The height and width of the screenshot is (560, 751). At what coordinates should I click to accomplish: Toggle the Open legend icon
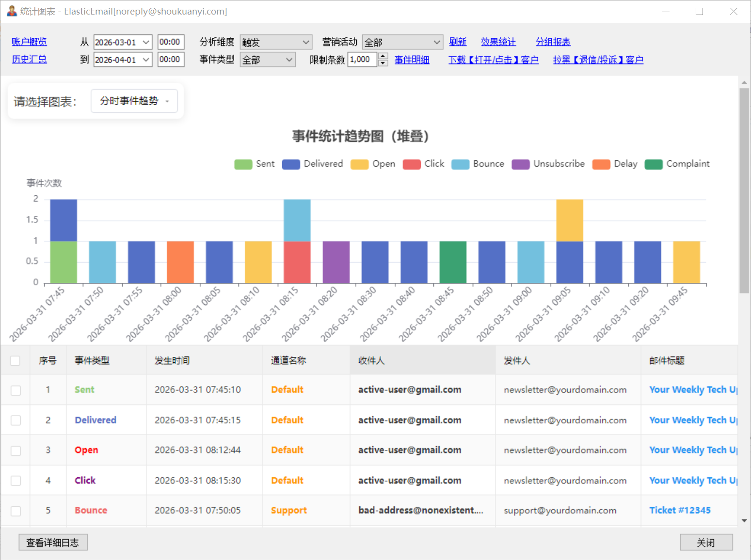point(359,164)
